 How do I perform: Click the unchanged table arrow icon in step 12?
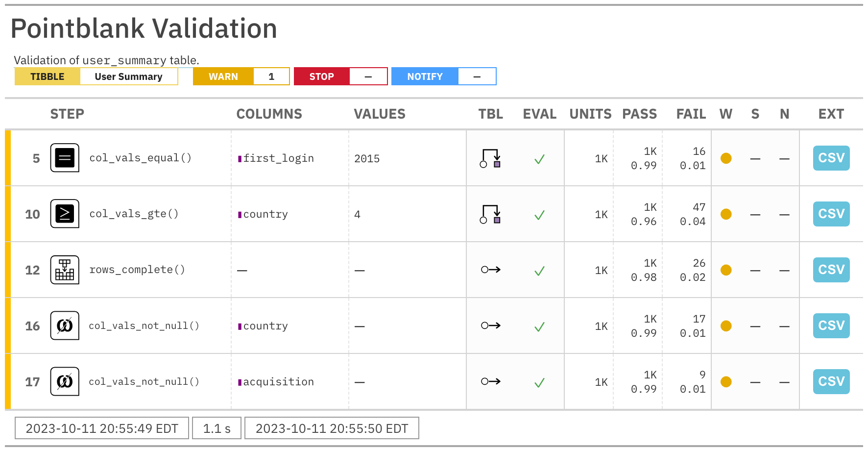click(x=490, y=270)
